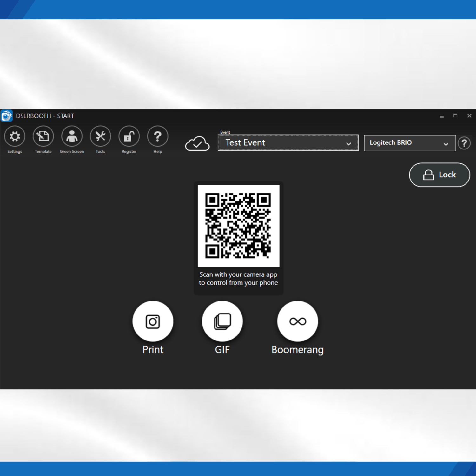Screen dimensions: 476x476
Task: Open the Help question mark in toolbar
Action: (157, 136)
